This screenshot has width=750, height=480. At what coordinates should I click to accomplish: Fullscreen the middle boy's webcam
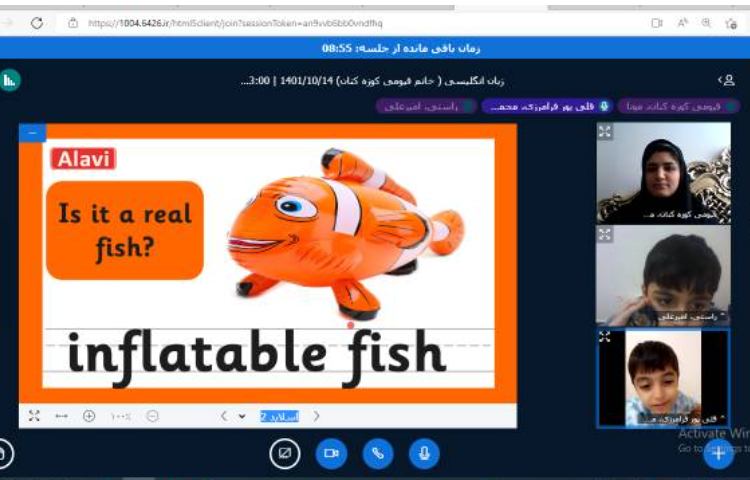click(605, 234)
